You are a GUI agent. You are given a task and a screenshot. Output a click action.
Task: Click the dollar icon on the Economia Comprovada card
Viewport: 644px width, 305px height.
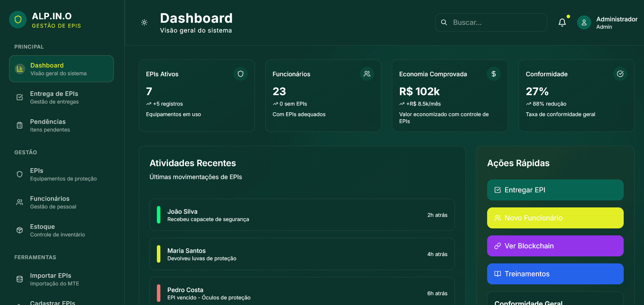(494, 74)
